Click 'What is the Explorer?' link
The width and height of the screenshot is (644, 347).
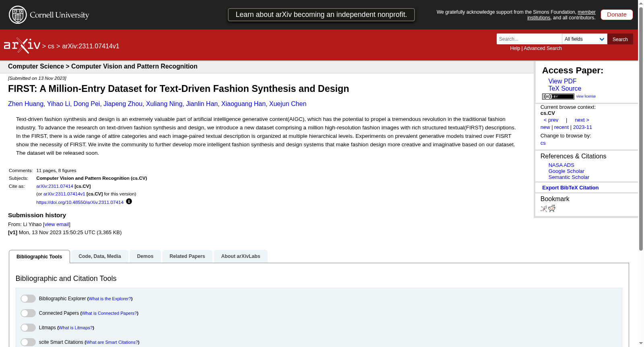click(110, 299)
